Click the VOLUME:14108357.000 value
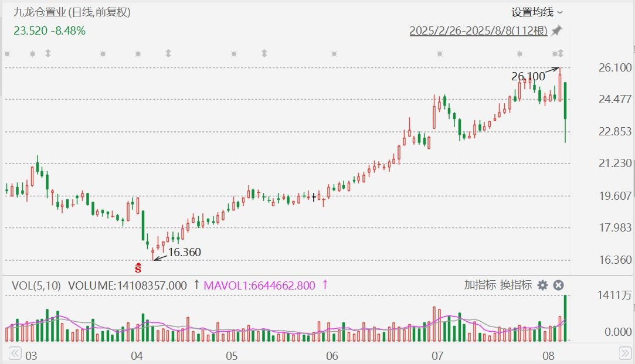The image size is (635, 364). pos(128,285)
